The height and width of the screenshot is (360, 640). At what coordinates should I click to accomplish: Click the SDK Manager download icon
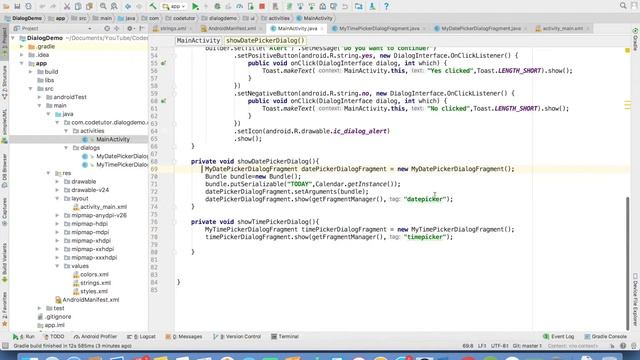pos(372,6)
